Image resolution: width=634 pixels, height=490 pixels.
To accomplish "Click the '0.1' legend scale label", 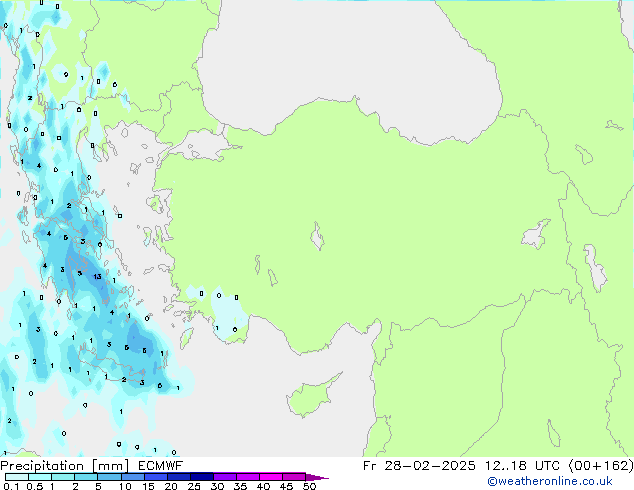I will coord(11,486).
